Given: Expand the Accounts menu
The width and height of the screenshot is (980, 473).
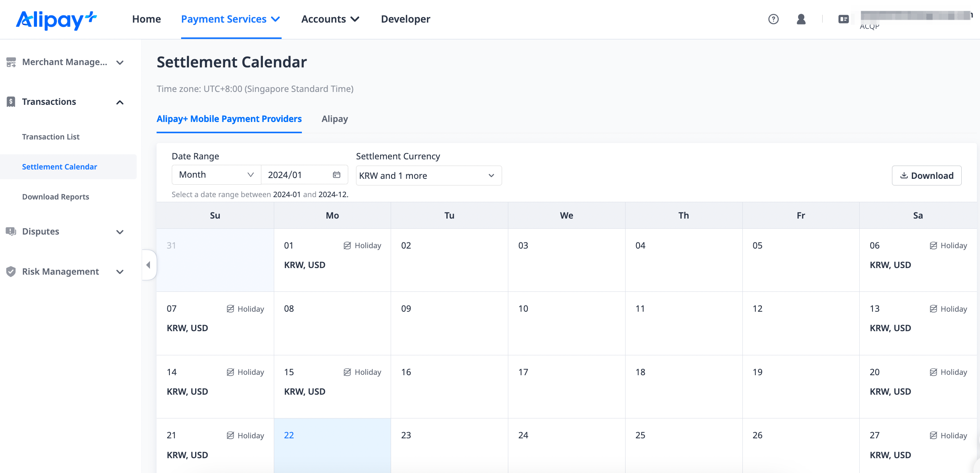Looking at the screenshot, I should (330, 19).
